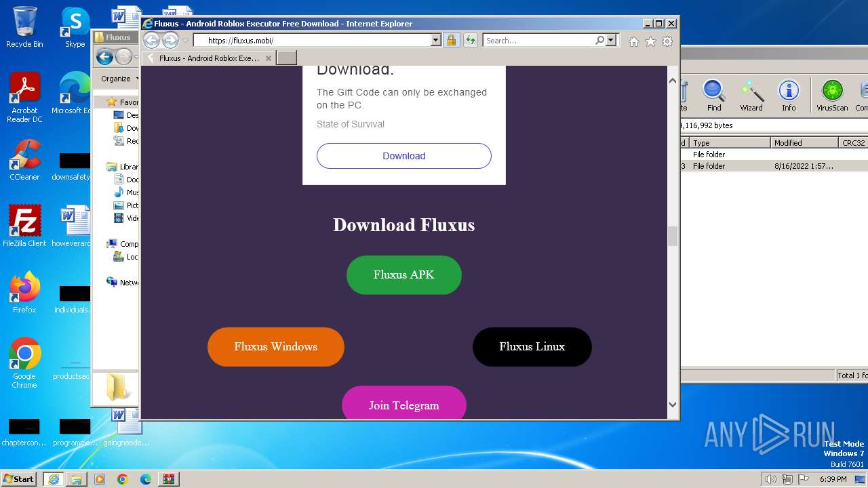Click the security lock icon in address bar
Image resolution: width=868 pixels, height=488 pixels.
pyautogui.click(x=451, y=41)
